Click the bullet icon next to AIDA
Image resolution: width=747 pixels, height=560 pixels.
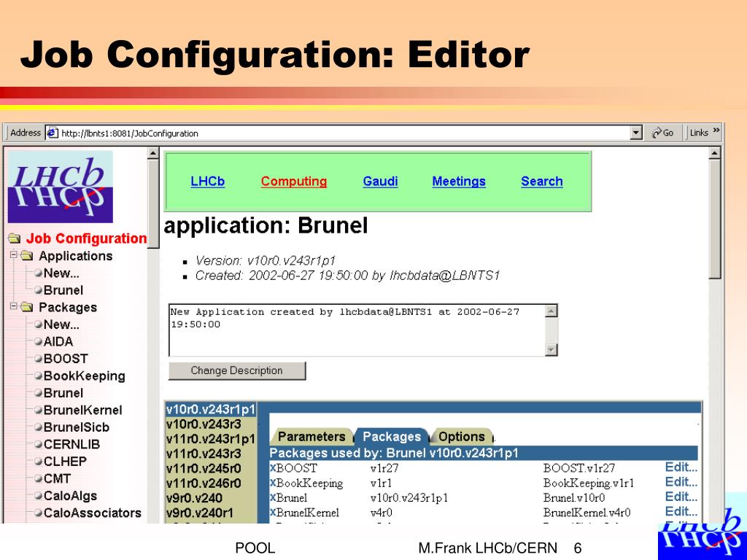[x=38, y=342]
